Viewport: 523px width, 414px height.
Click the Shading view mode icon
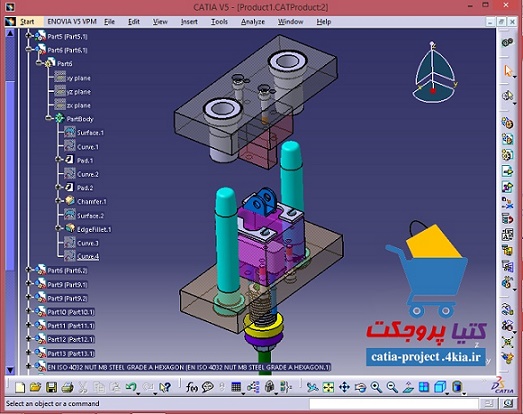click(x=457, y=387)
